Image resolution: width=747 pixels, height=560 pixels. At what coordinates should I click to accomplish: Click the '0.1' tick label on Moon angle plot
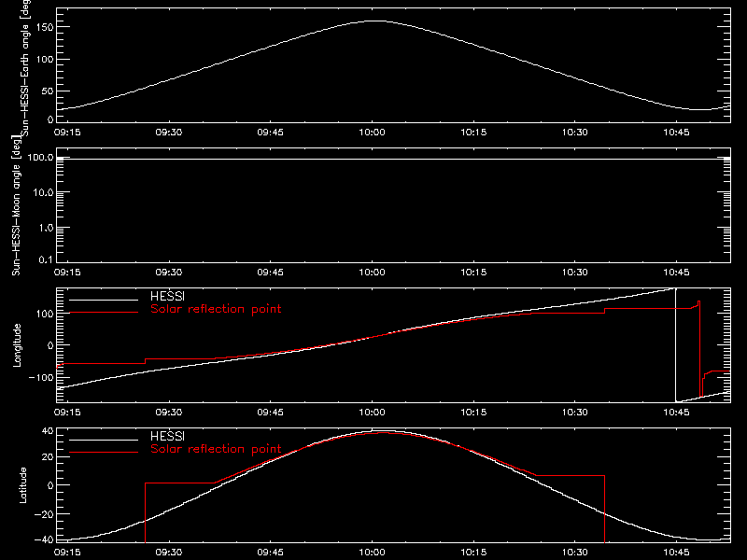point(46,259)
